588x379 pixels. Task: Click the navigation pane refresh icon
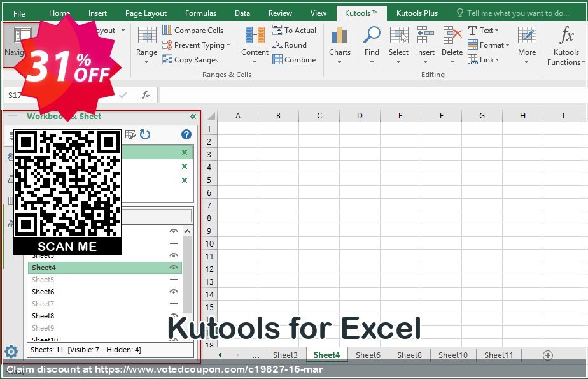(x=145, y=134)
